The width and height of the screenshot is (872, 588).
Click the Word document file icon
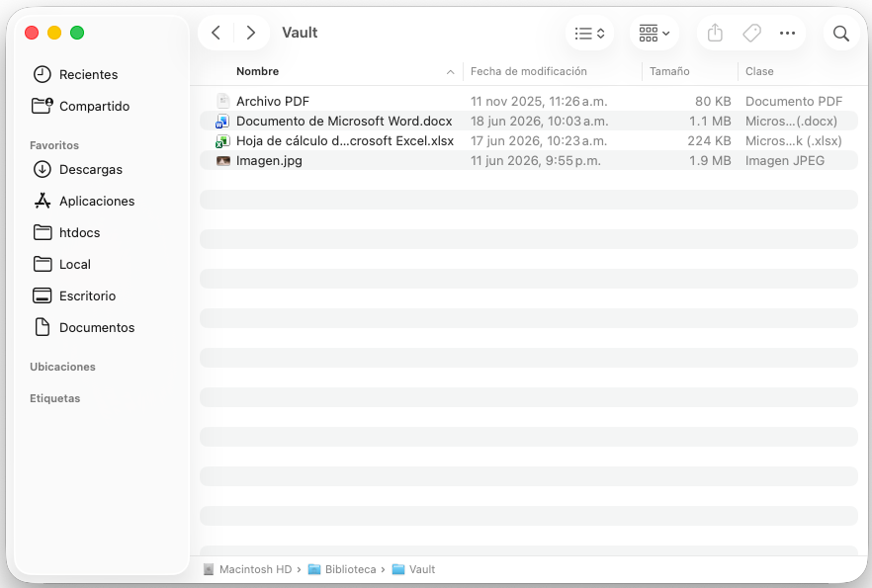(222, 122)
